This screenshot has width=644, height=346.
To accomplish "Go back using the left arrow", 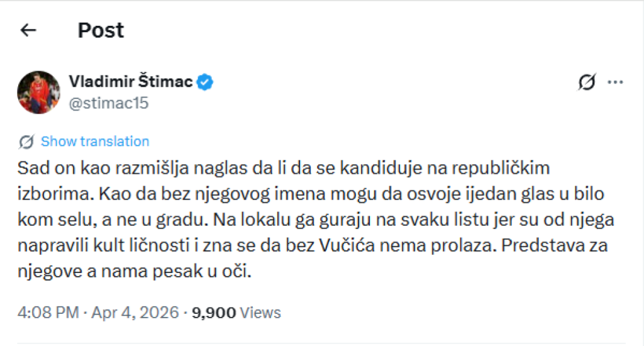I will coord(29,30).
